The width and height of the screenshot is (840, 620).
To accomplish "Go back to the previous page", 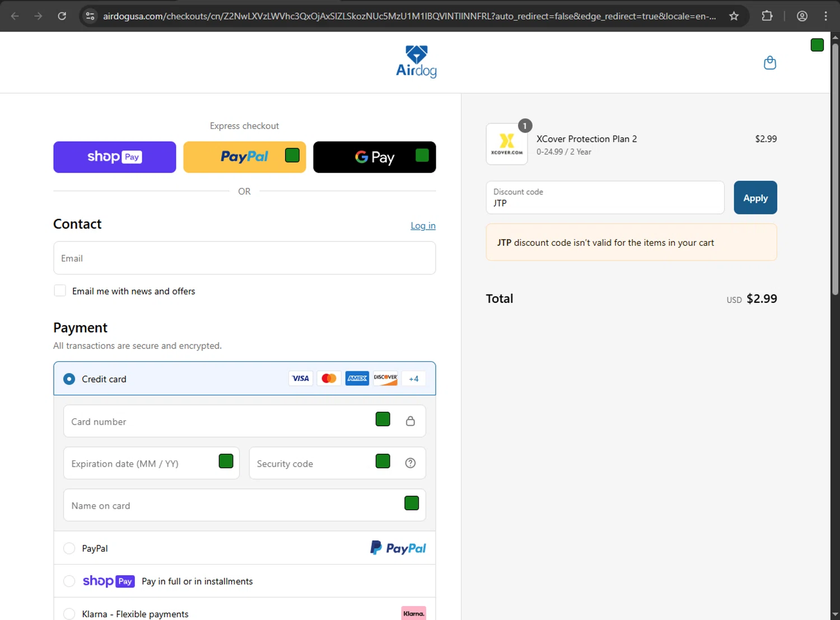I will [x=15, y=16].
